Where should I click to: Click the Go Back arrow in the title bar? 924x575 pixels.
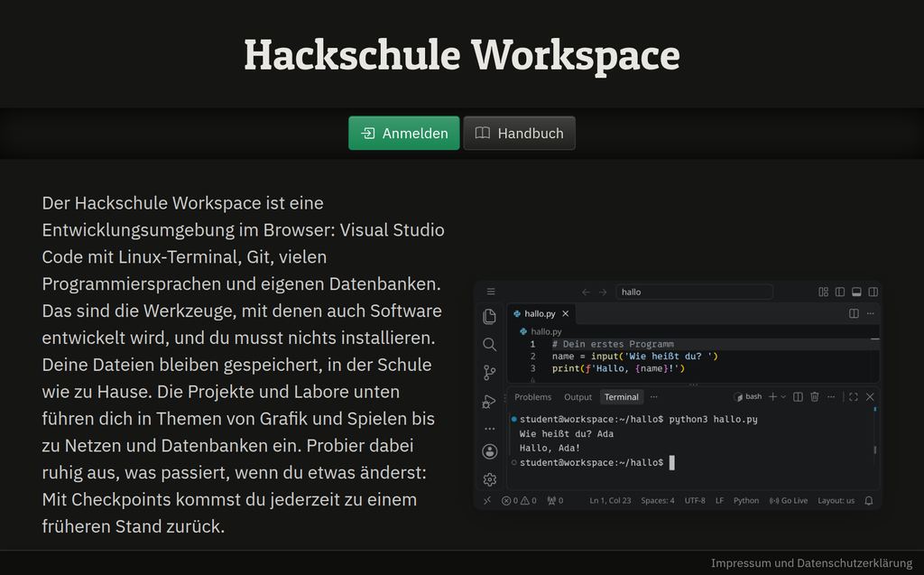pyautogui.click(x=586, y=292)
